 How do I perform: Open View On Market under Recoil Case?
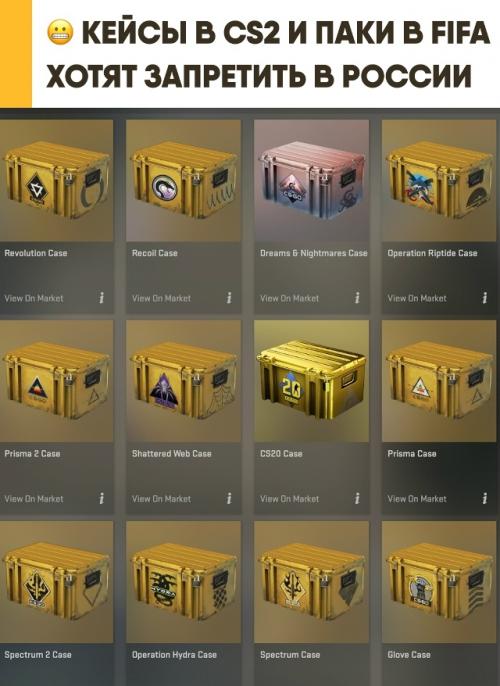(x=161, y=298)
